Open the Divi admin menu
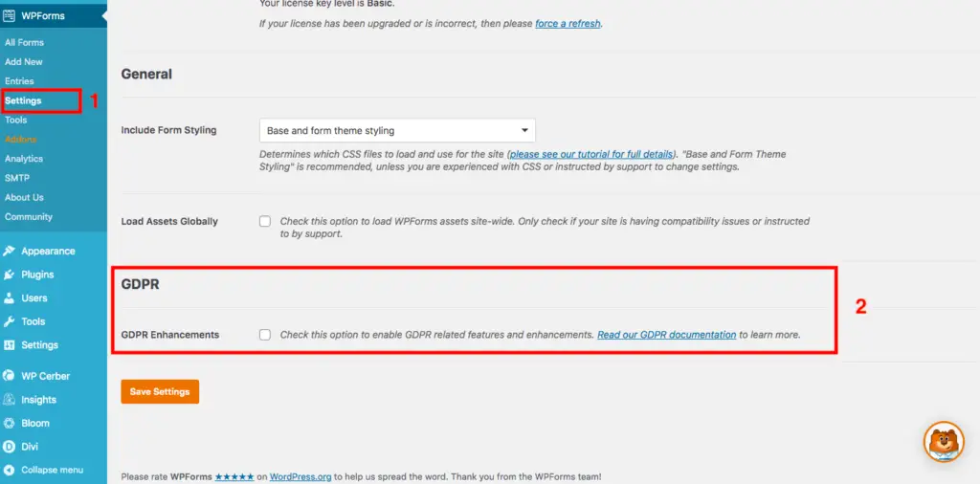 (x=30, y=447)
